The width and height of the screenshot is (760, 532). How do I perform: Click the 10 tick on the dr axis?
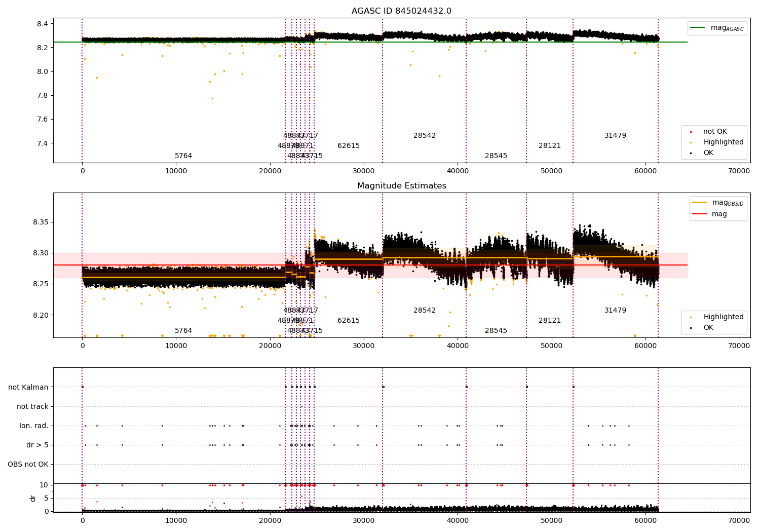(x=44, y=485)
